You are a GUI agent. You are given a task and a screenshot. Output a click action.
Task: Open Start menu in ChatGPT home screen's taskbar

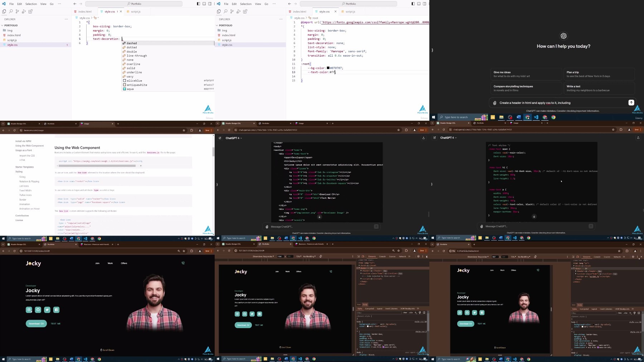tap(433, 117)
